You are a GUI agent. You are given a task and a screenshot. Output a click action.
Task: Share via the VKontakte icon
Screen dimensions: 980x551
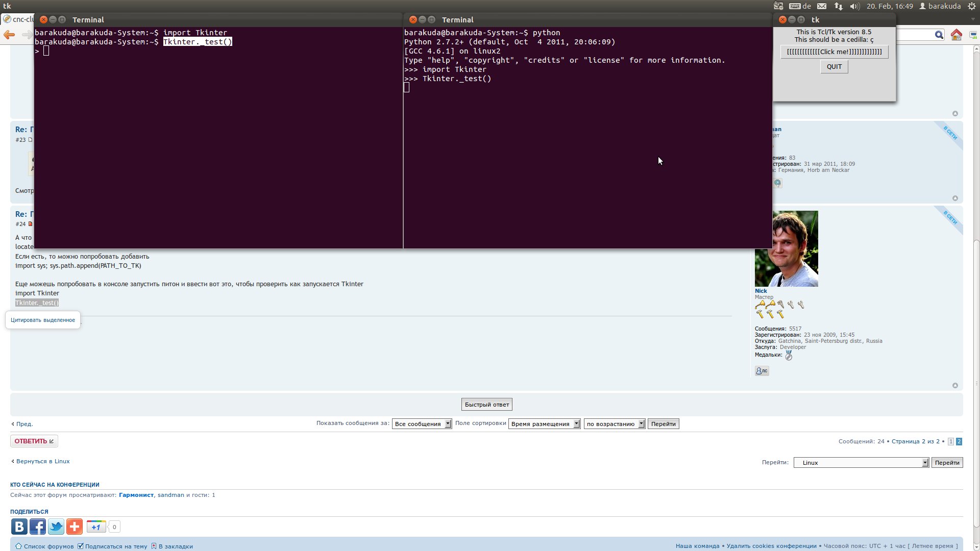[x=19, y=527]
